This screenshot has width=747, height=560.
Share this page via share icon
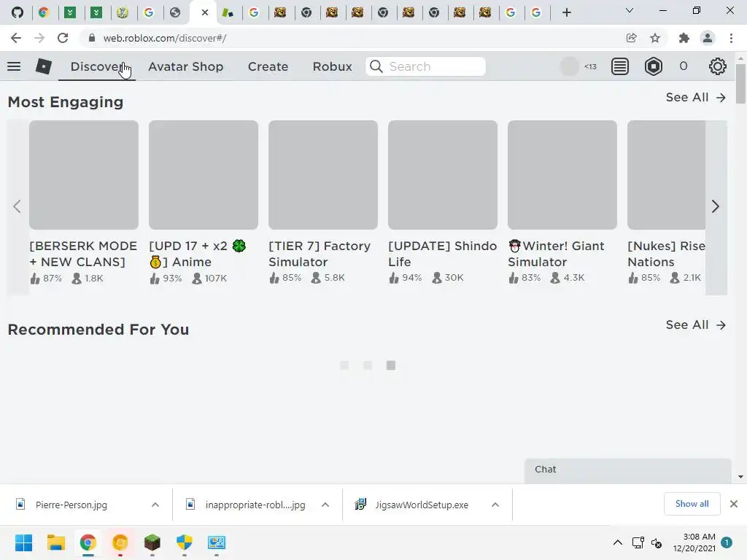(631, 38)
